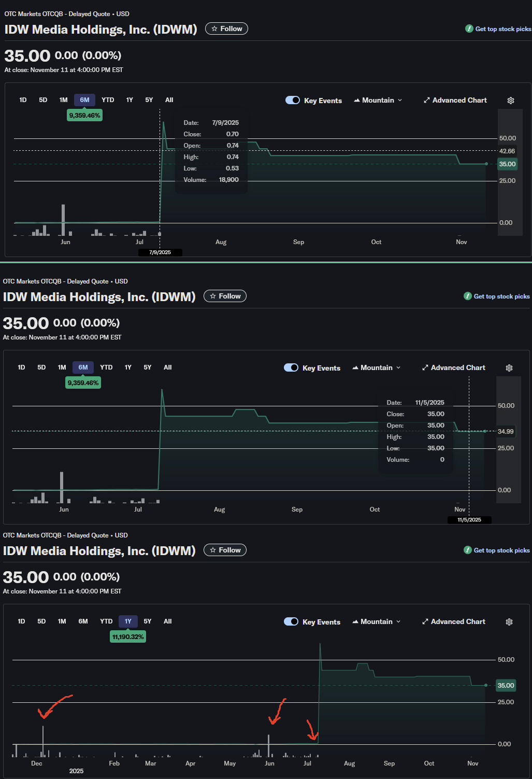Toggle Key Events switch in second chart
532x779 pixels.
(x=291, y=367)
